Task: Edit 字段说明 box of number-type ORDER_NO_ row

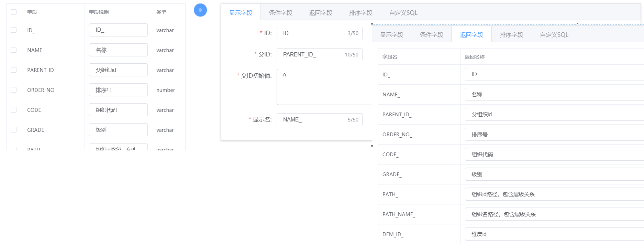Action: point(118,90)
